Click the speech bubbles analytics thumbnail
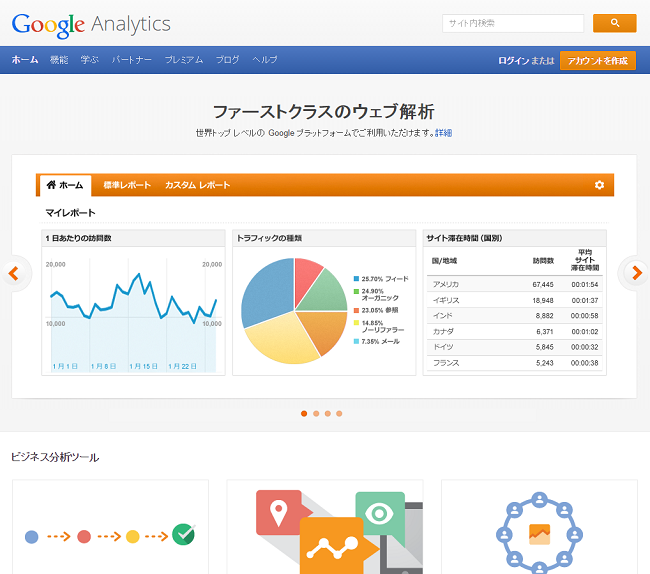This screenshot has width=650, height=574. [325, 527]
